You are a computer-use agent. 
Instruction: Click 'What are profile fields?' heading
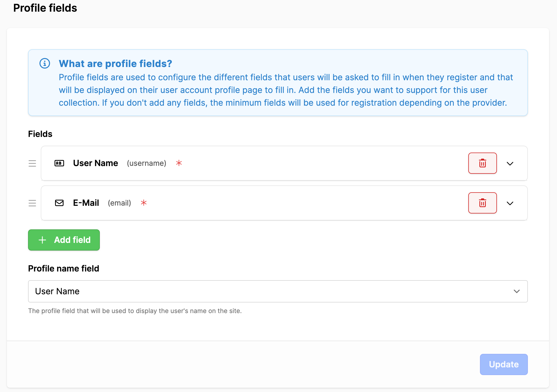[115, 64]
